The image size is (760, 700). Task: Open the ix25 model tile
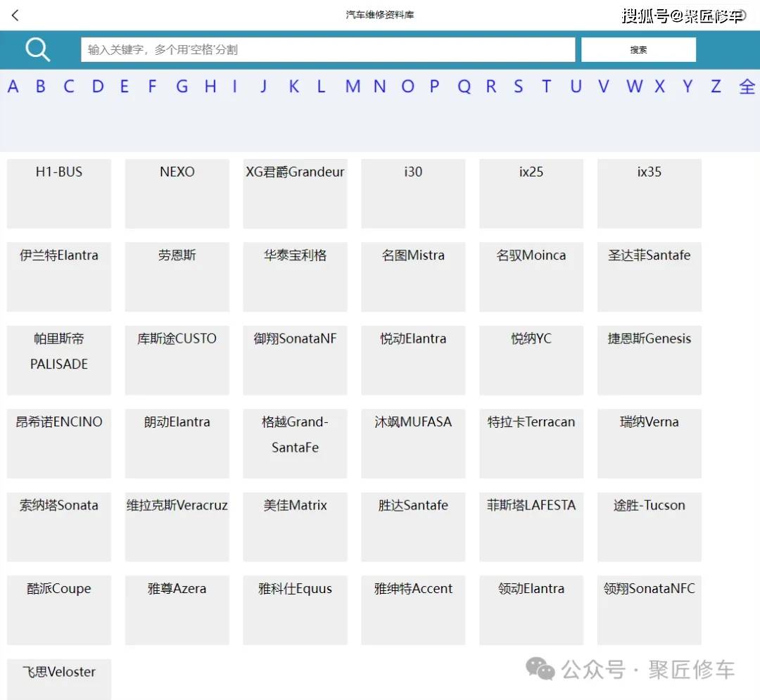click(531, 193)
